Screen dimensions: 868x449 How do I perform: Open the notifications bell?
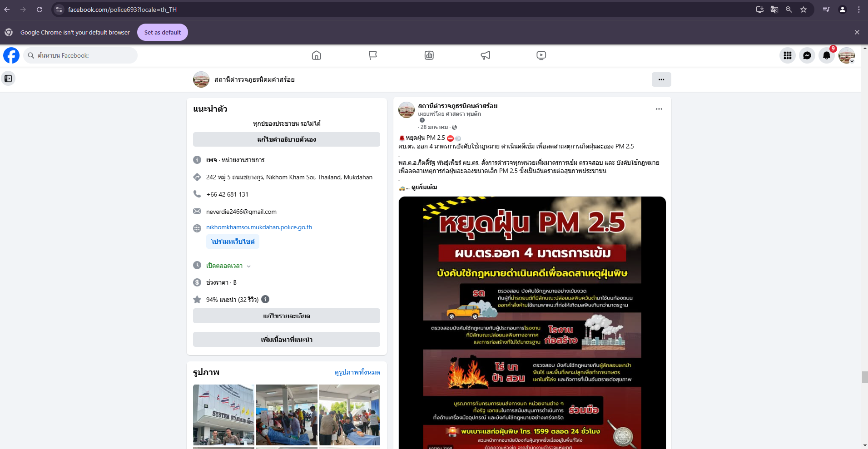826,55
